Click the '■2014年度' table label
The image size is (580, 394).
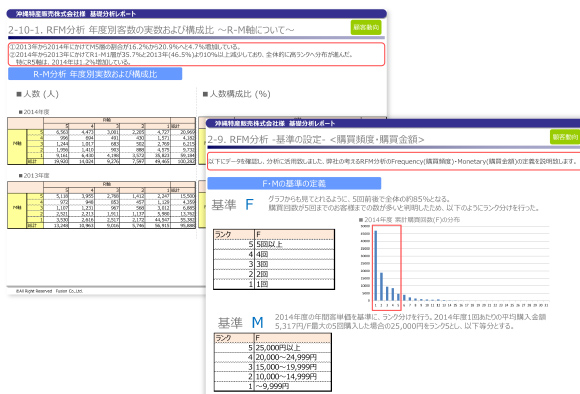[34, 112]
